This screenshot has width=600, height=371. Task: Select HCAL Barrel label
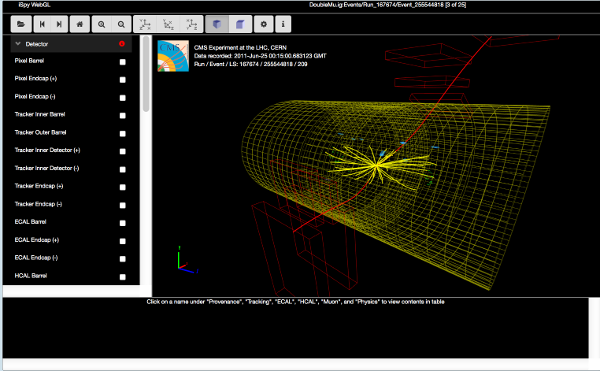31,275
